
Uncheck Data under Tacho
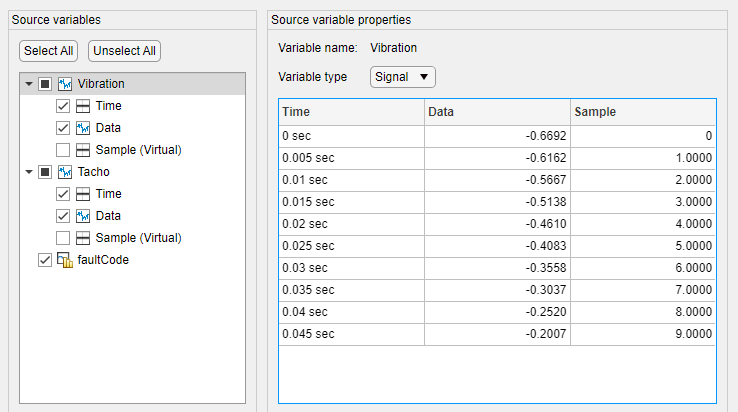63,216
